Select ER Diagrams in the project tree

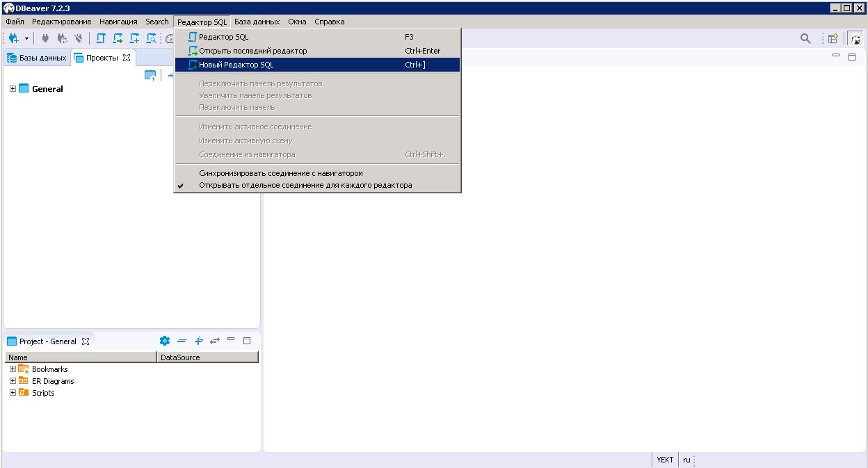pos(53,381)
